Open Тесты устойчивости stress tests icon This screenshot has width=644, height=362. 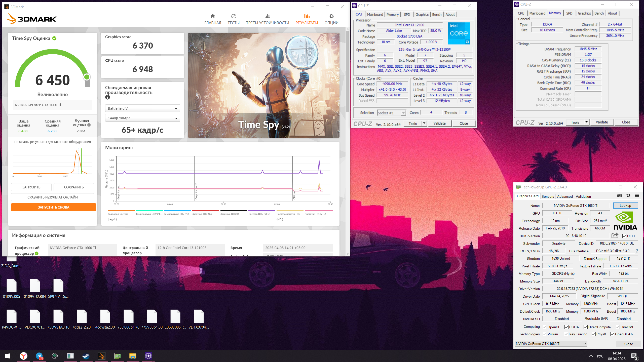click(268, 16)
